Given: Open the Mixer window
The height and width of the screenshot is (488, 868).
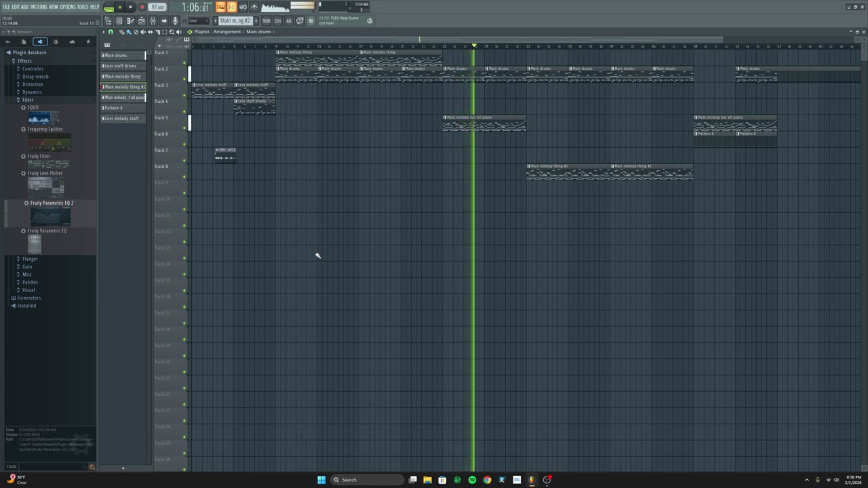Looking at the screenshot, I should (152, 21).
